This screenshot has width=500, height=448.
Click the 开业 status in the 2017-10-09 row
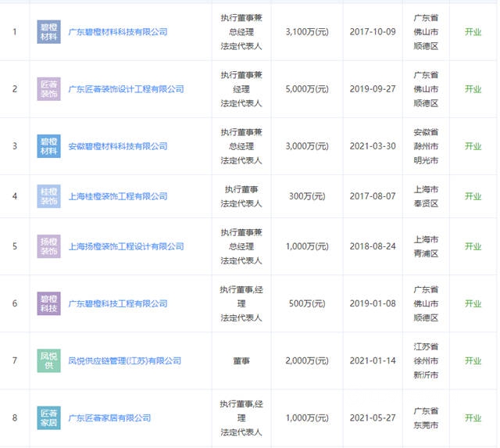(x=473, y=32)
